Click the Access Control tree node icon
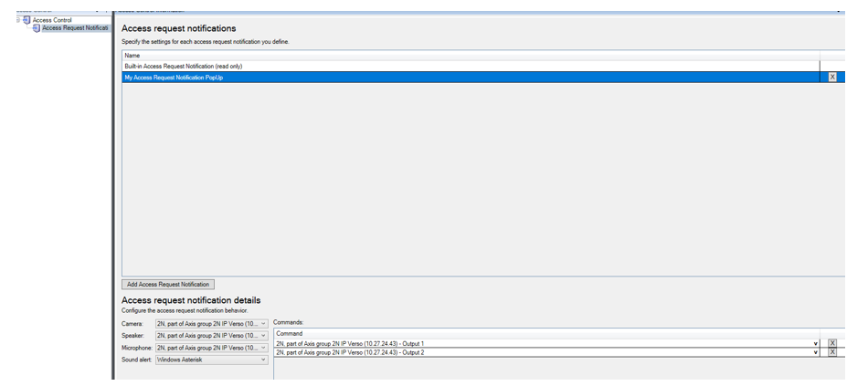868x386 pixels. 26,19
